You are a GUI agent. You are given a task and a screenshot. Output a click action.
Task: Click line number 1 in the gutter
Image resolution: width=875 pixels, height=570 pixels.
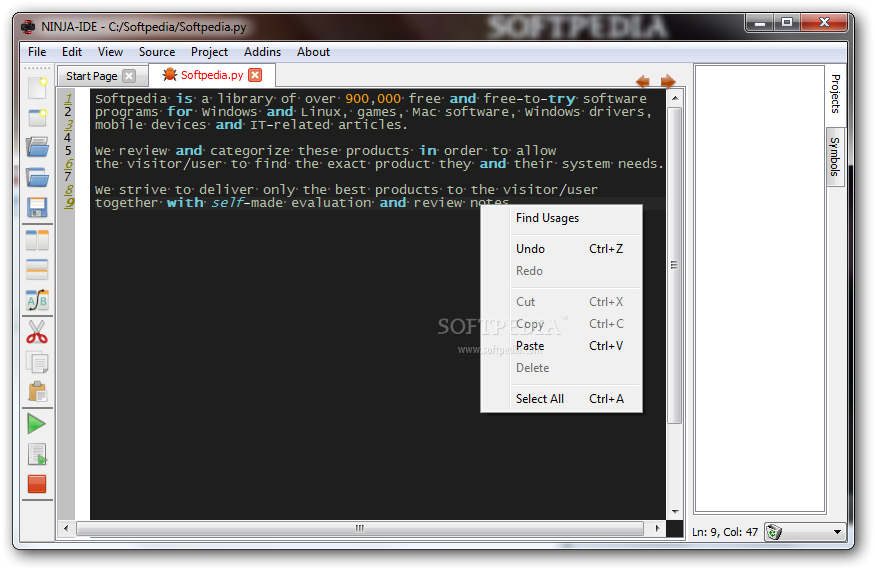68,99
